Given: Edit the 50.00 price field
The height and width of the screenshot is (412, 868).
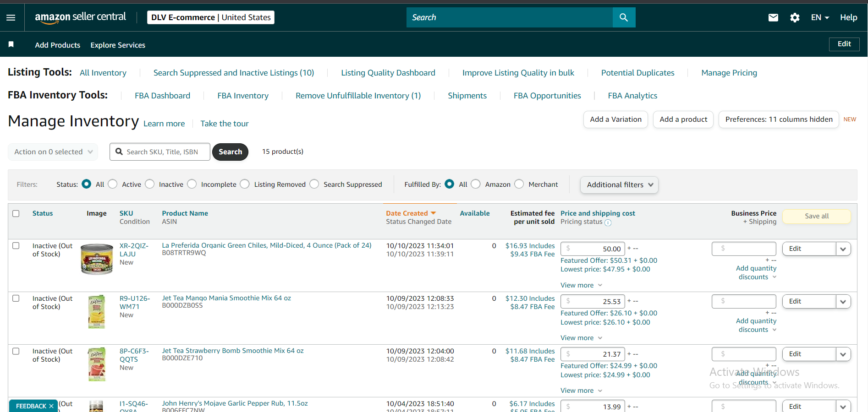Looking at the screenshot, I should (593, 249).
